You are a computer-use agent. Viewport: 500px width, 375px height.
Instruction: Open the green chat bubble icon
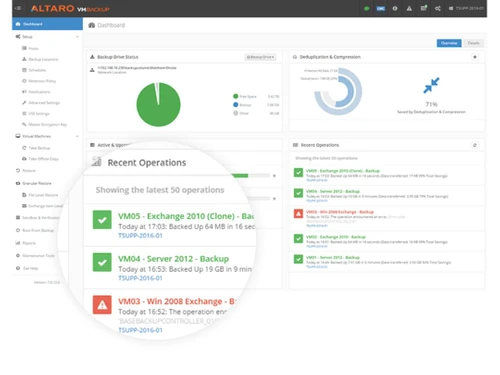367,8
